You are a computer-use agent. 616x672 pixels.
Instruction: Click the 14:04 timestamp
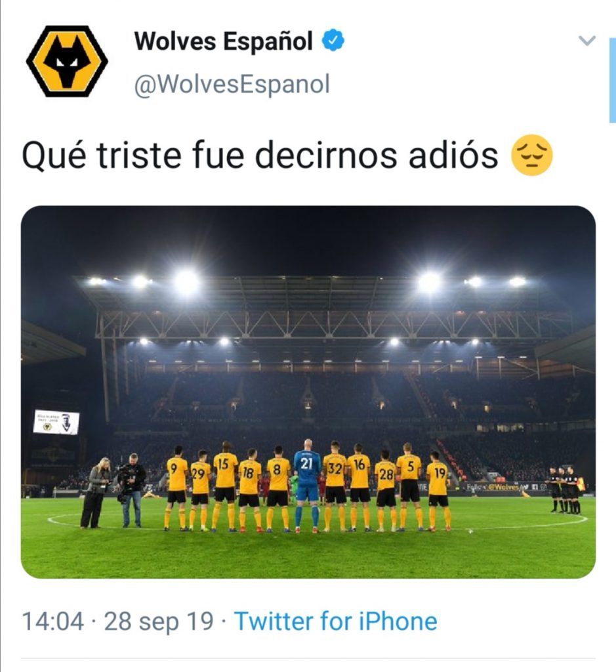pyautogui.click(x=52, y=621)
